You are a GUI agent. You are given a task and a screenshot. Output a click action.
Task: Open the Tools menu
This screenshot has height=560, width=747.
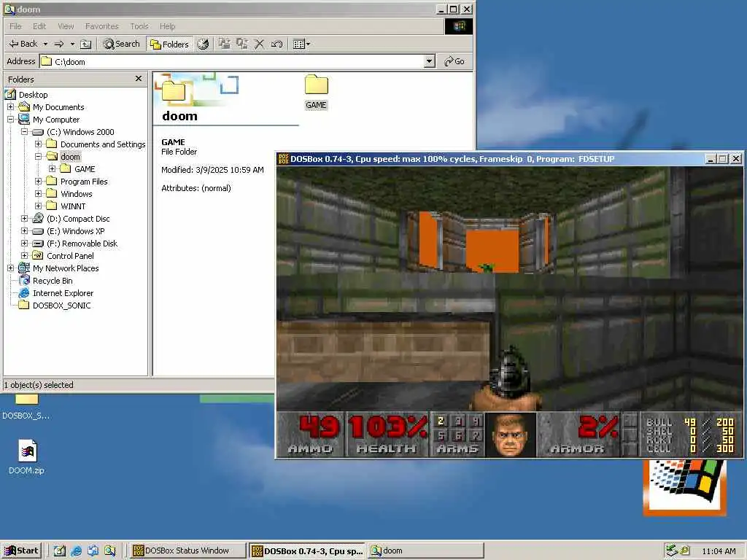(x=139, y=26)
